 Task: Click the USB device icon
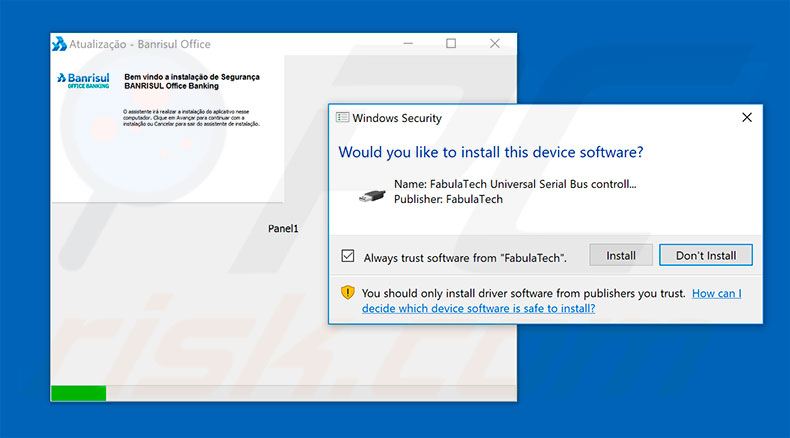pyautogui.click(x=372, y=196)
